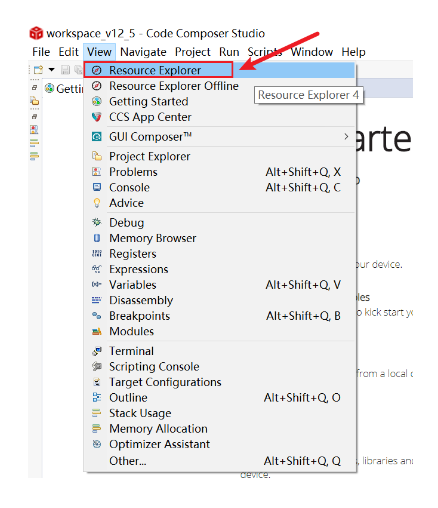Click the Memory Browser icon
This screenshot has height=508, width=438.
click(97, 238)
